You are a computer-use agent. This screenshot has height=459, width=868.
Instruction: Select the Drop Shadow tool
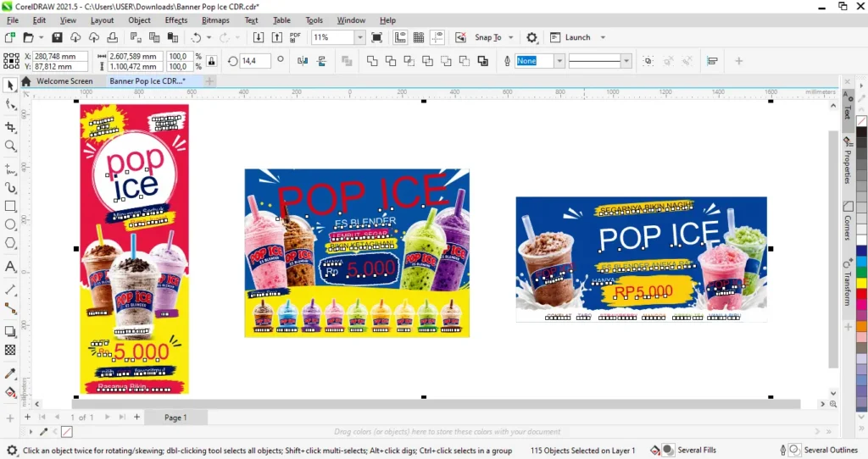(x=10, y=332)
